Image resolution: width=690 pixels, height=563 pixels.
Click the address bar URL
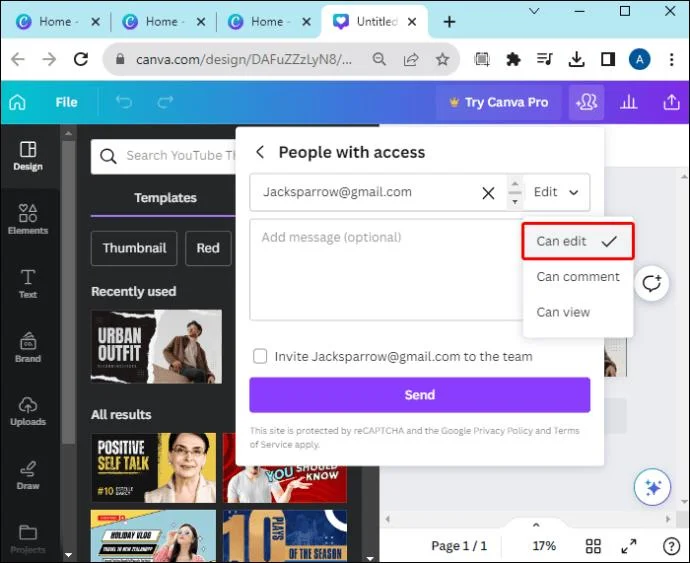[244, 59]
